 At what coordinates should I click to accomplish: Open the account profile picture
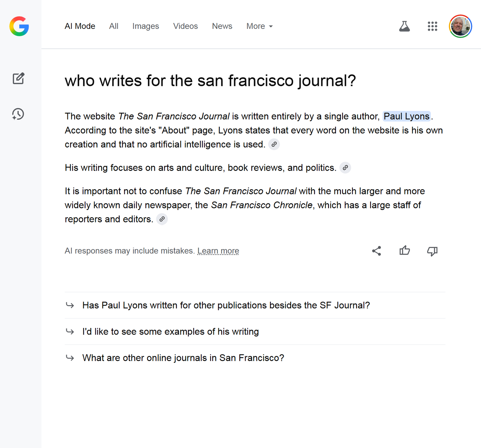click(460, 26)
